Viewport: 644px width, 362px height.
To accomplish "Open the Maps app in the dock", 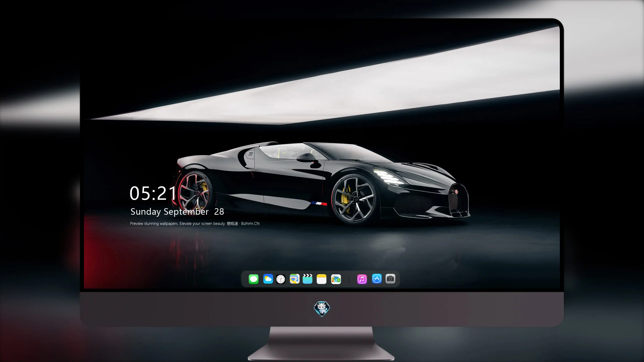I will (294, 279).
